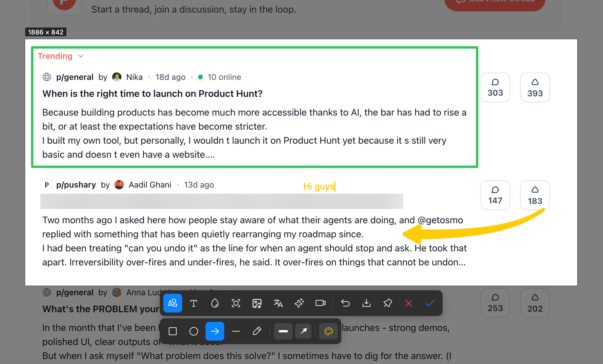The height and width of the screenshot is (364, 603).
Task: Choose the straight line shape
Action: point(236,331)
